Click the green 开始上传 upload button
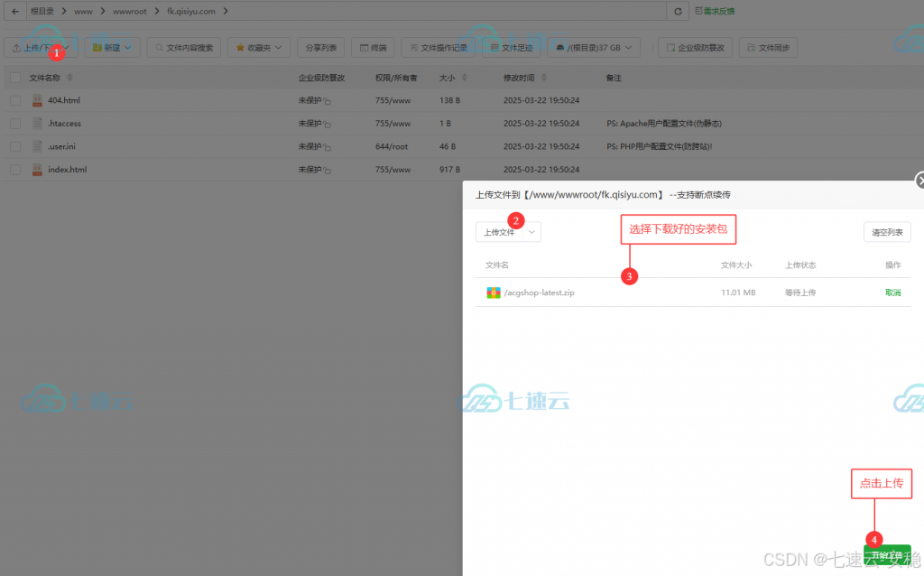 point(888,553)
